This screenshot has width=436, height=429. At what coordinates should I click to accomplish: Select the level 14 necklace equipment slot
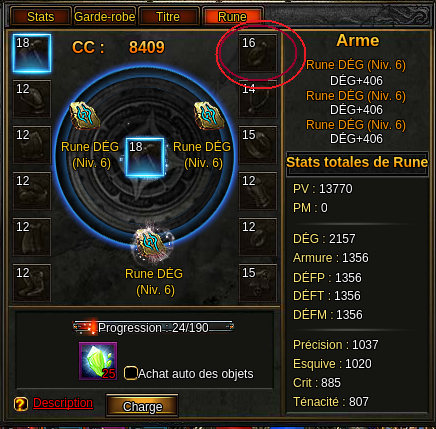(258, 99)
